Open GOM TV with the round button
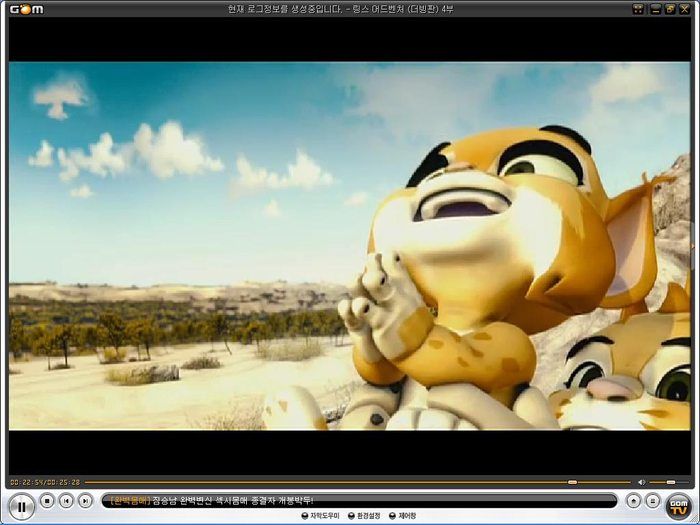This screenshot has width=700, height=525. [678, 507]
